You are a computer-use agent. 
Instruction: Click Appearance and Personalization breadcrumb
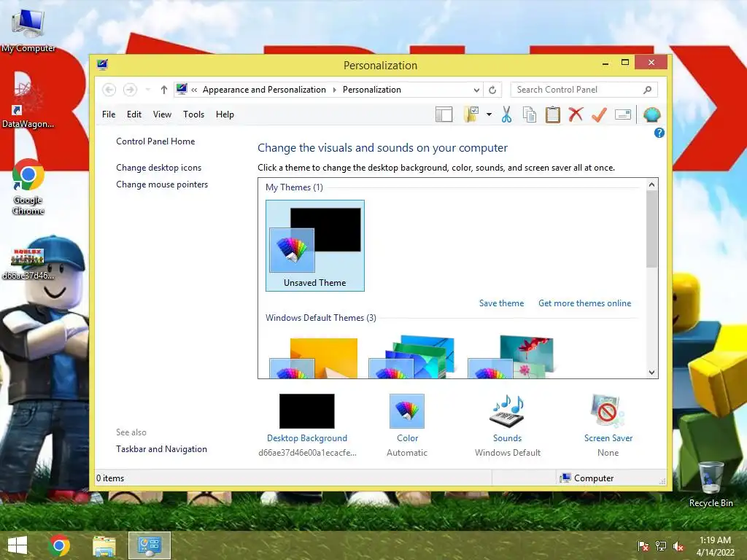[264, 90]
